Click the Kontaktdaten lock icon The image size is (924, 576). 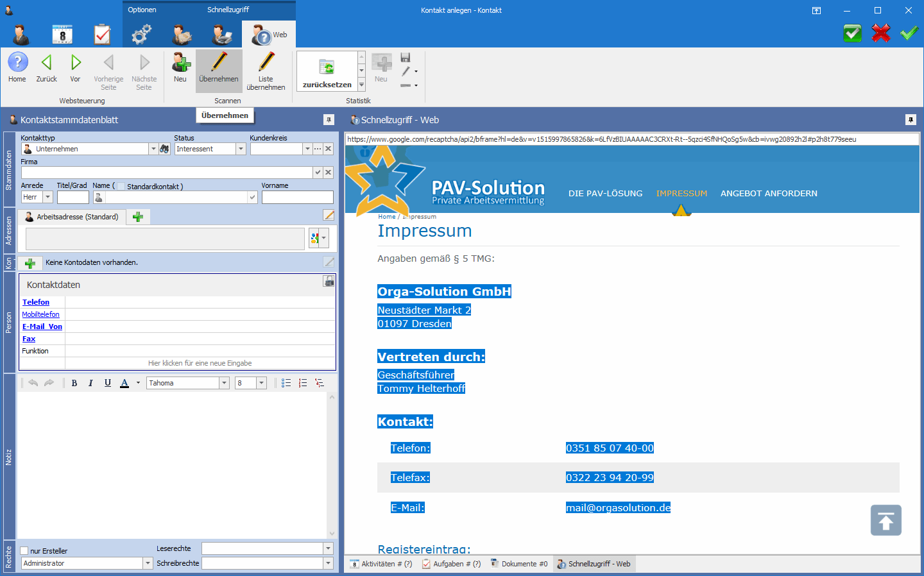pos(329,281)
